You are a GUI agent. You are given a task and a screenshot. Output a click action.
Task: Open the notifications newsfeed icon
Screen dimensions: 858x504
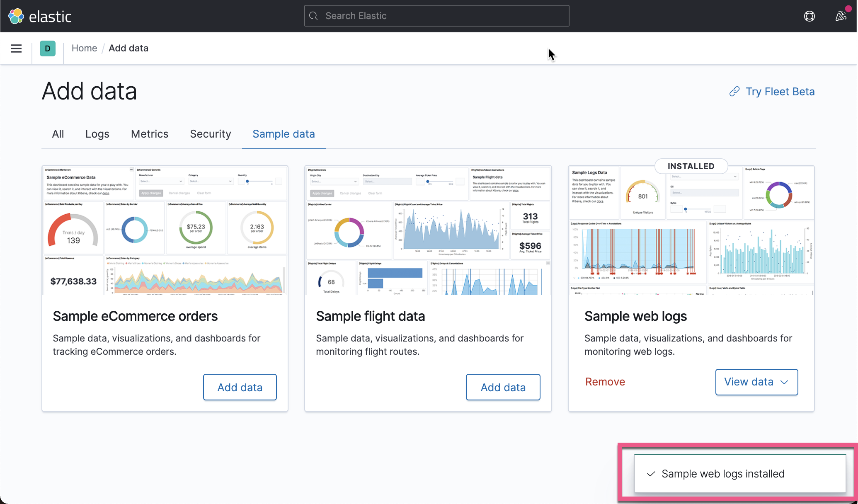841,16
